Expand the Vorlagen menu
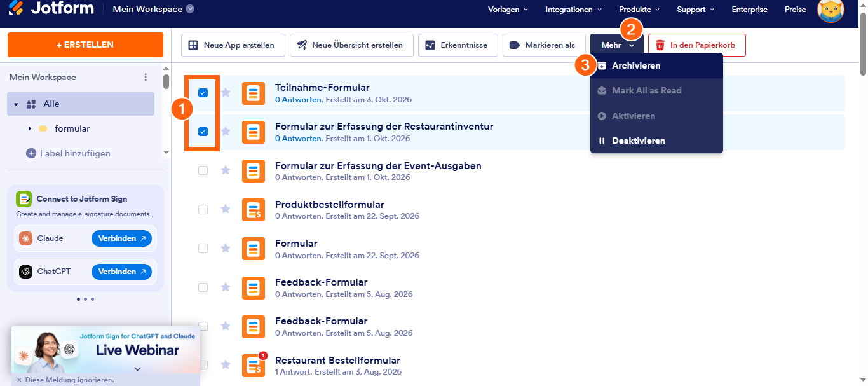The width and height of the screenshot is (868, 386). tap(508, 10)
